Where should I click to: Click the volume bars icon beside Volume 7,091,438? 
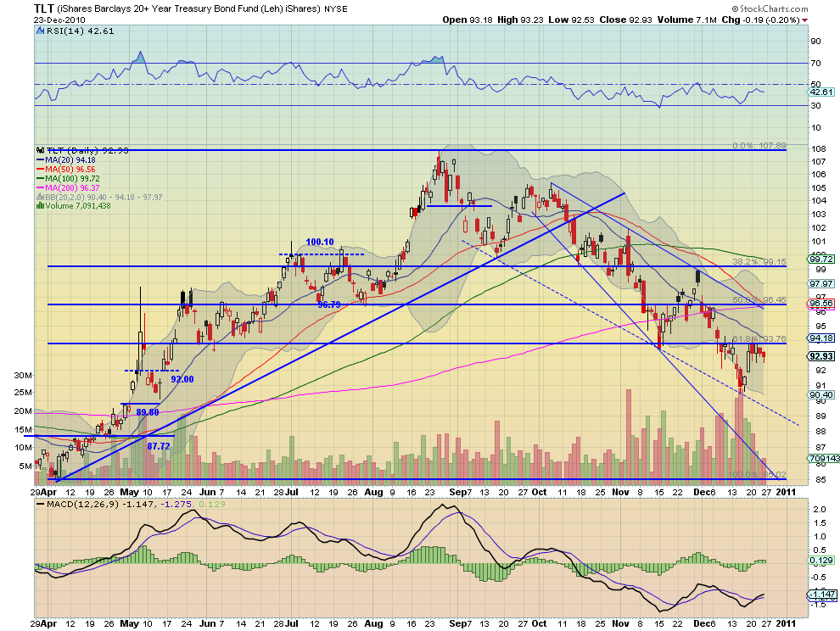(40, 206)
